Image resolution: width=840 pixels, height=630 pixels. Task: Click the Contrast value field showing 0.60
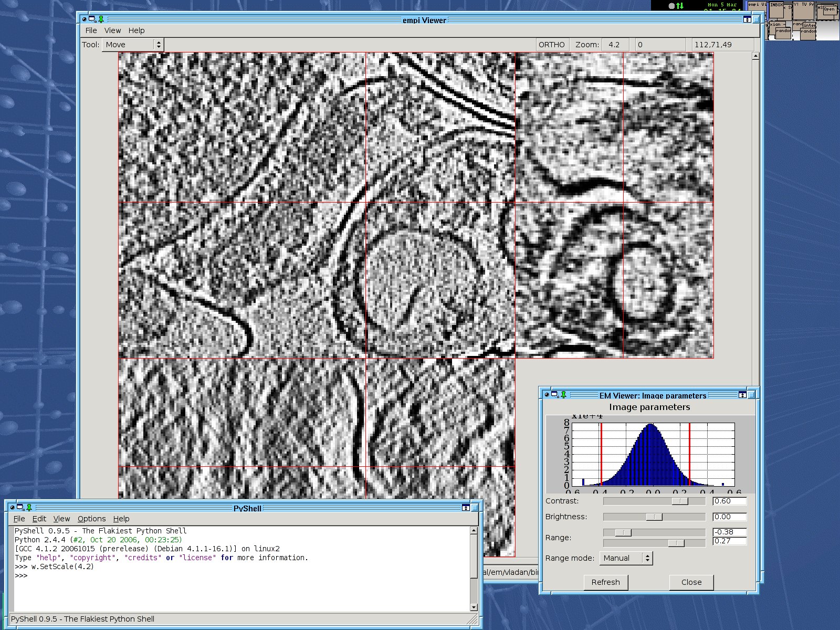pyautogui.click(x=729, y=501)
